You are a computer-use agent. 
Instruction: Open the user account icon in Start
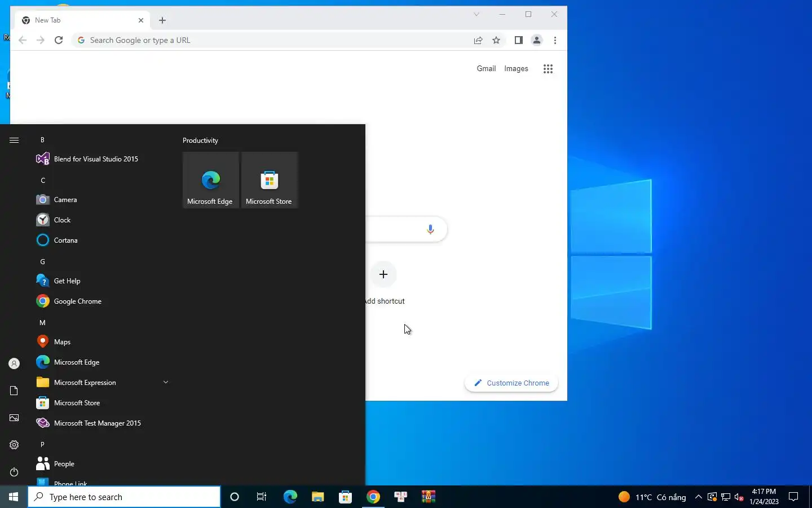point(14,364)
